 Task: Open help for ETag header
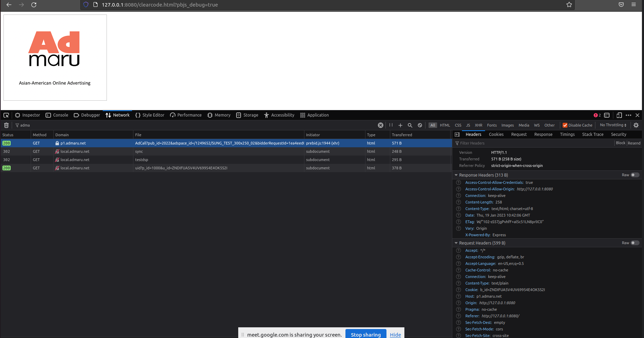(x=459, y=222)
